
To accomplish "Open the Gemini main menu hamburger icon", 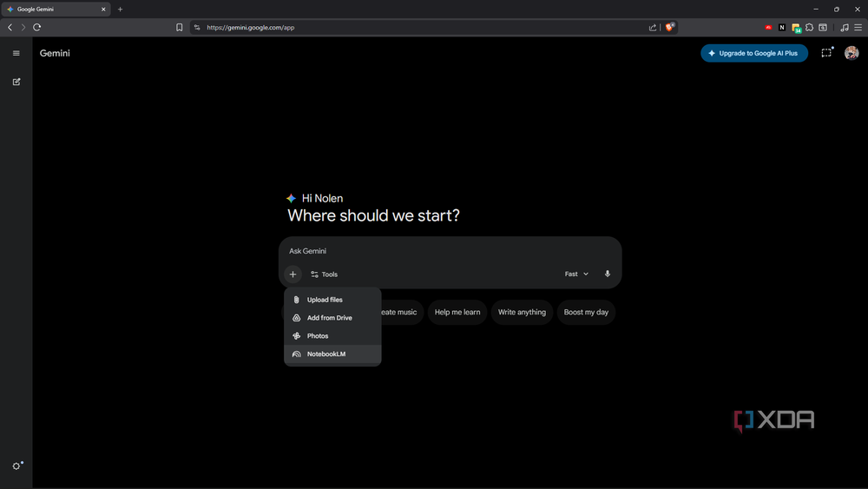I will click(x=16, y=53).
